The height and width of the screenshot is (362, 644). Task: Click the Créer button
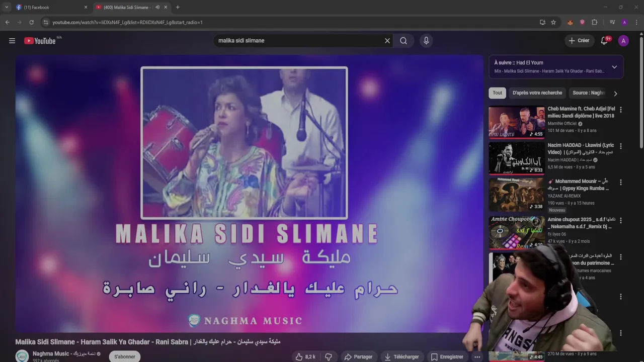[579, 41]
